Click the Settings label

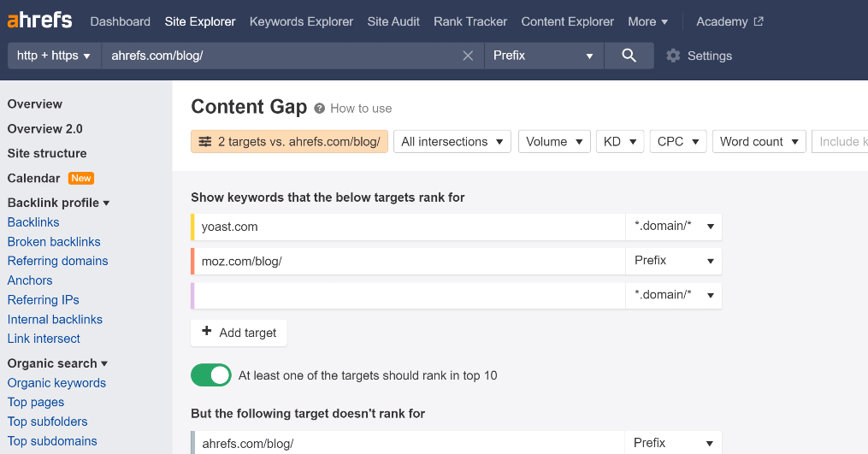pos(710,56)
